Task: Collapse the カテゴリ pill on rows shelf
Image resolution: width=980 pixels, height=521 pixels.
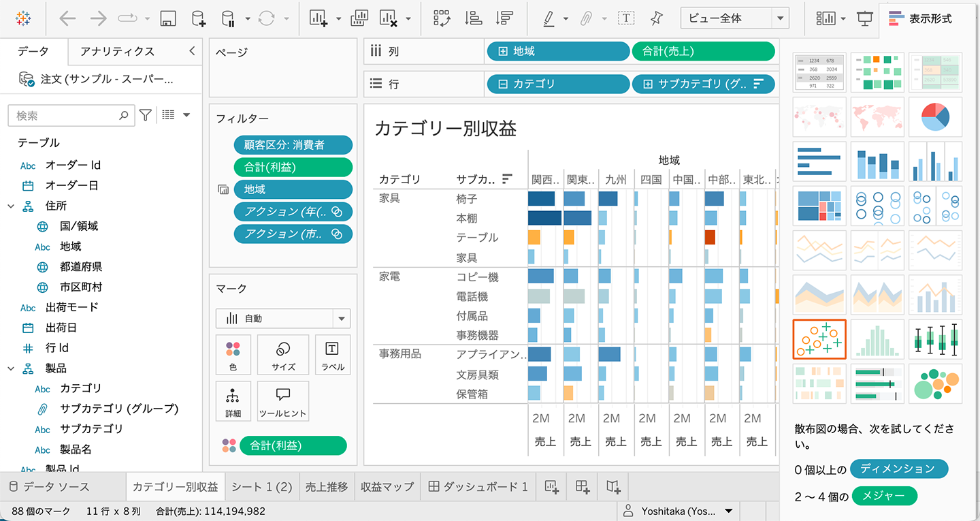Action: [503, 84]
